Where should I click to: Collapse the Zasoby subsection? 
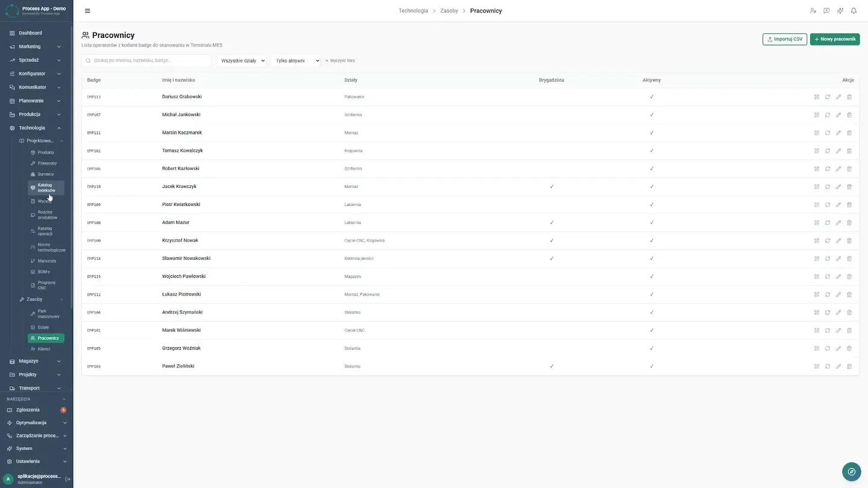(41, 299)
